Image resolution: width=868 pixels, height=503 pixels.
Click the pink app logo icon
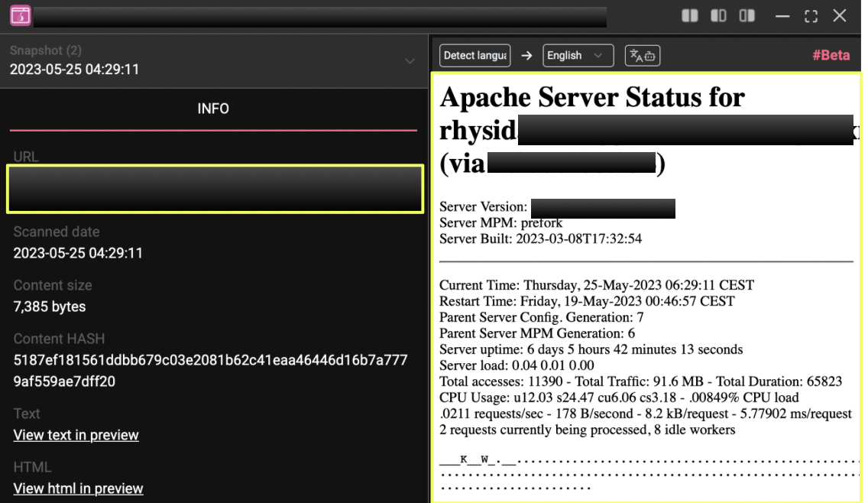point(21,15)
